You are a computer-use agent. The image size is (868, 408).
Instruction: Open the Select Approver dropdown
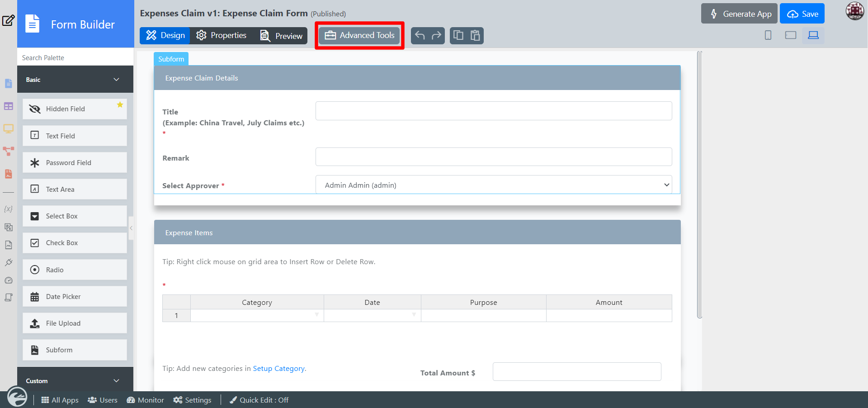[494, 185]
